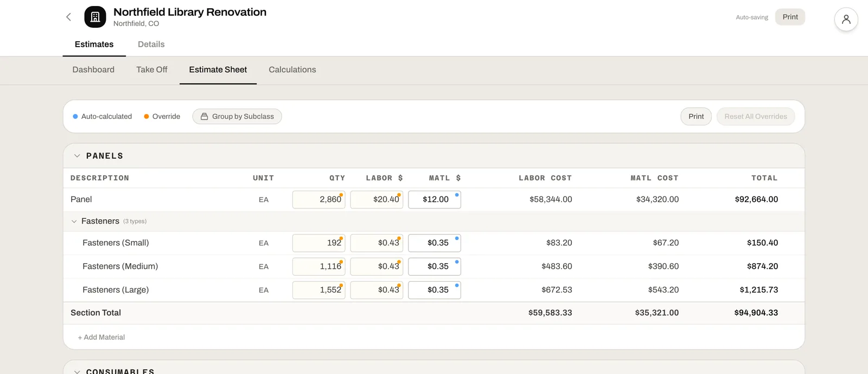Edit the Fasteners (Medium) material rate field

[x=435, y=267]
